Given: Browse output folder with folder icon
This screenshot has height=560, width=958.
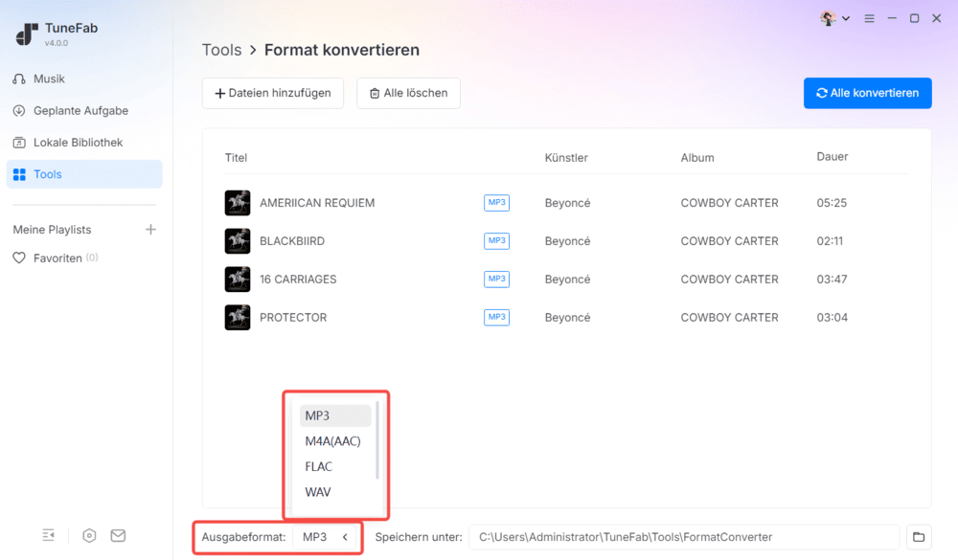Looking at the screenshot, I should pos(919,537).
